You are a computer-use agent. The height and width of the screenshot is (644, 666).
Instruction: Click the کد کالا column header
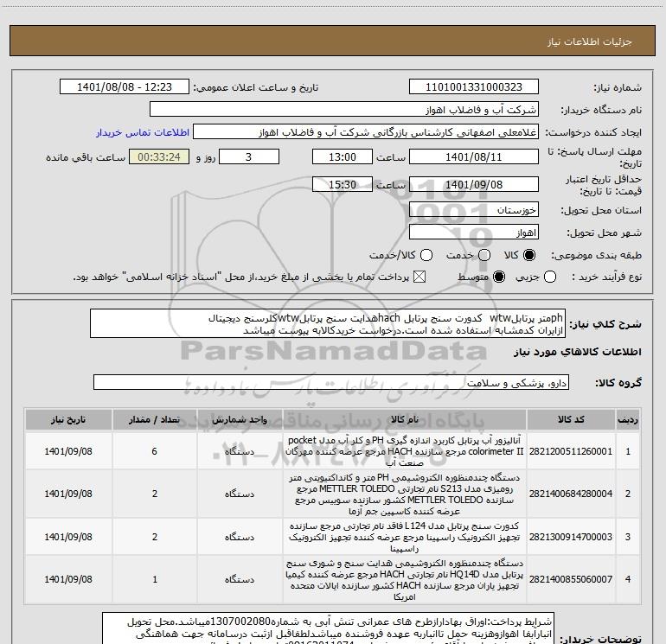coord(571,419)
